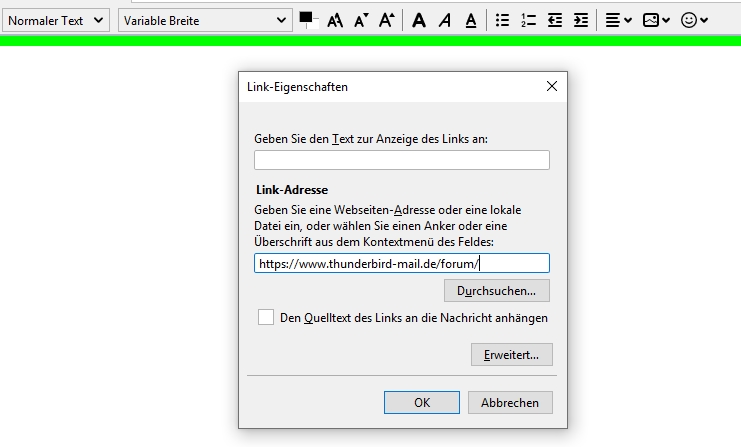Indent the text

click(x=581, y=20)
